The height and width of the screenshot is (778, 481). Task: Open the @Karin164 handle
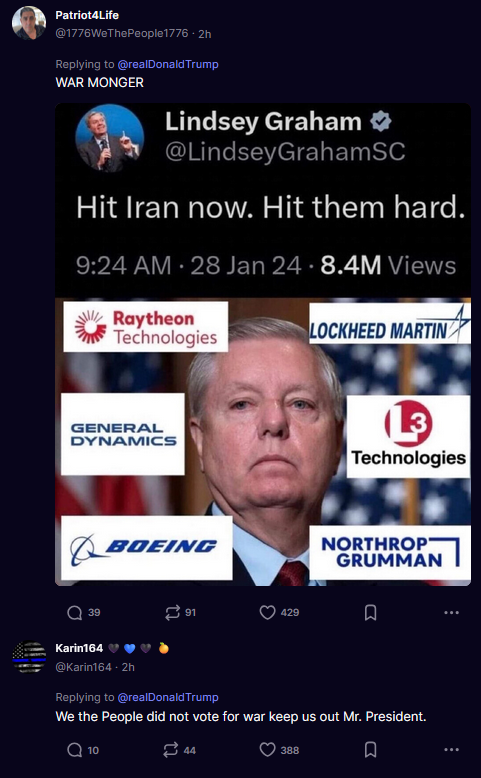click(83, 667)
